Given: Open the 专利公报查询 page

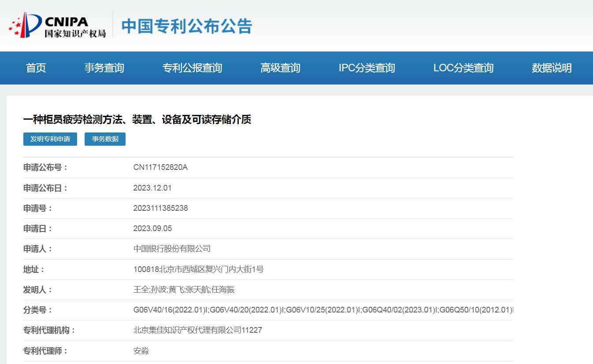Looking at the screenshot, I should click(192, 68).
